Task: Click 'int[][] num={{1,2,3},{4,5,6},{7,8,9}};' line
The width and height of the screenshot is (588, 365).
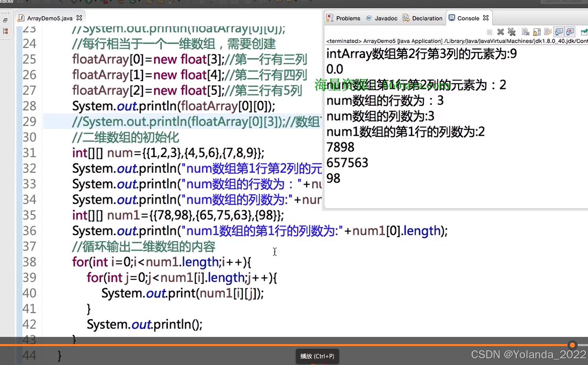Action: click(168, 153)
